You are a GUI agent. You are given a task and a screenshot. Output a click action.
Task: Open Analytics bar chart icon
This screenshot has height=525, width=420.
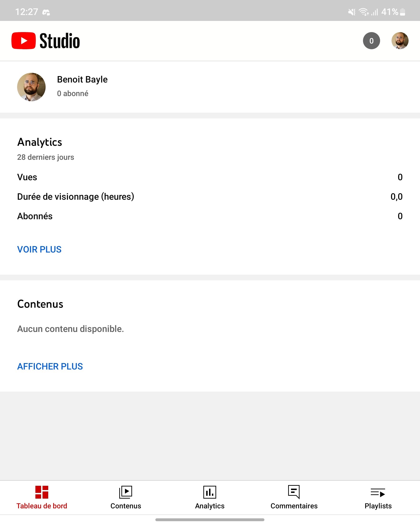[210, 492]
